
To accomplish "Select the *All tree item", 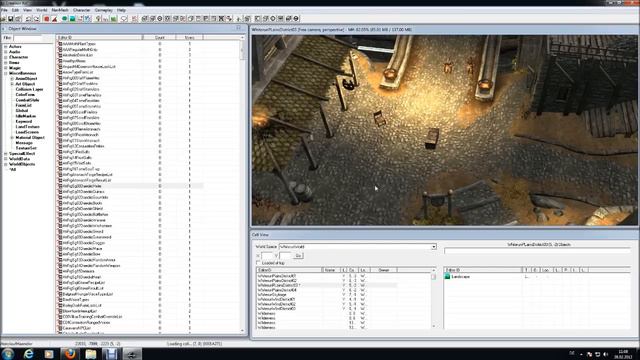I will click(13, 169).
